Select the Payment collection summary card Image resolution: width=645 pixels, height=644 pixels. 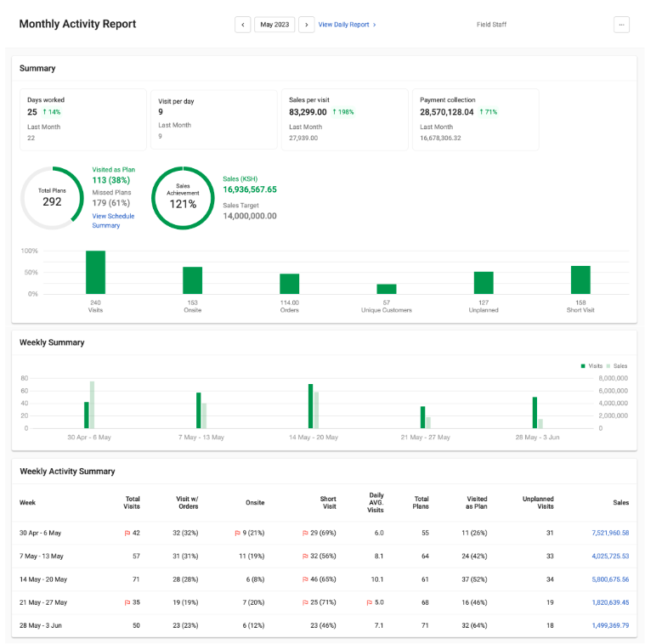click(476, 120)
